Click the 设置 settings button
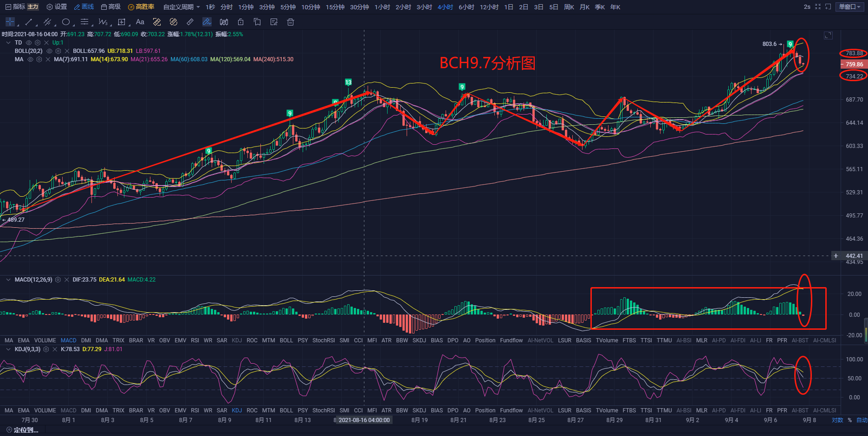Screen dimensions: 868x436 point(57,7)
